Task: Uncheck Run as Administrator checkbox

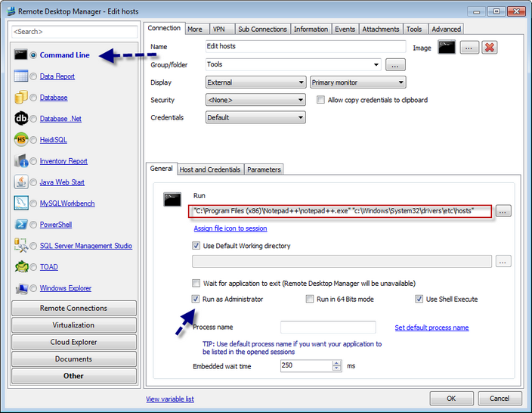Action: point(196,300)
